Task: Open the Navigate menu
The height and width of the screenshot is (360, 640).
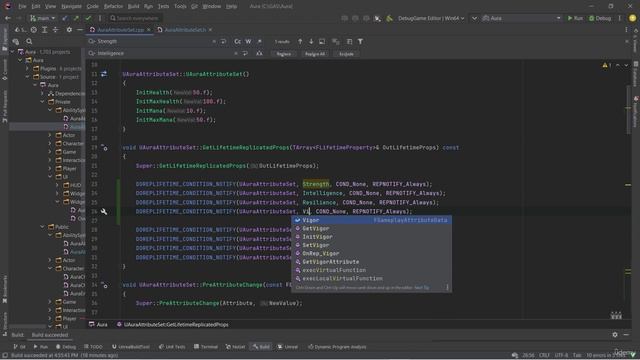Action: [71, 6]
